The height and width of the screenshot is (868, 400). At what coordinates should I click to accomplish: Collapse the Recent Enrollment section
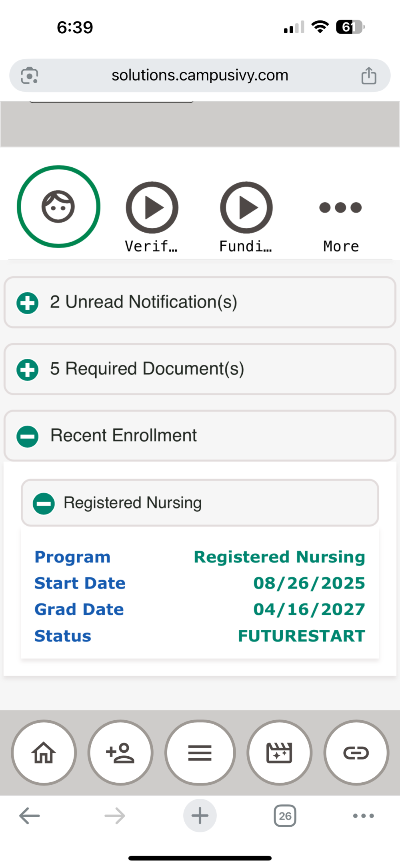click(x=200, y=436)
